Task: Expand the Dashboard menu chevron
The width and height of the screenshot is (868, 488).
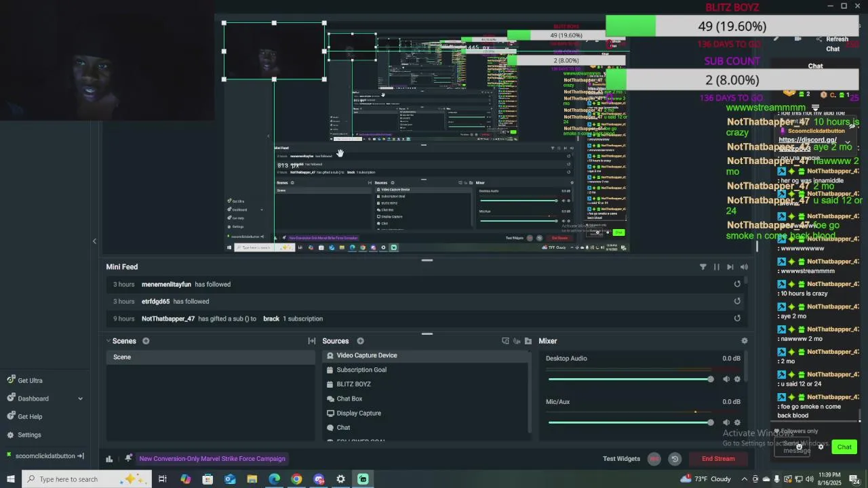Action: 80,399
